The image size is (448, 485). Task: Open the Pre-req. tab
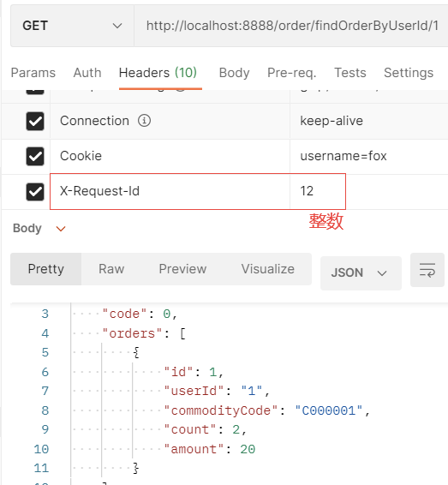point(292,73)
